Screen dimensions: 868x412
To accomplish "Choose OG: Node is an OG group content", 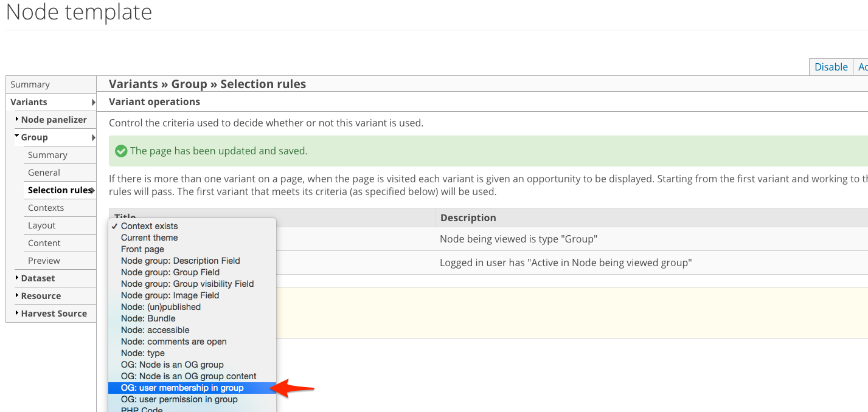I will (x=192, y=376).
